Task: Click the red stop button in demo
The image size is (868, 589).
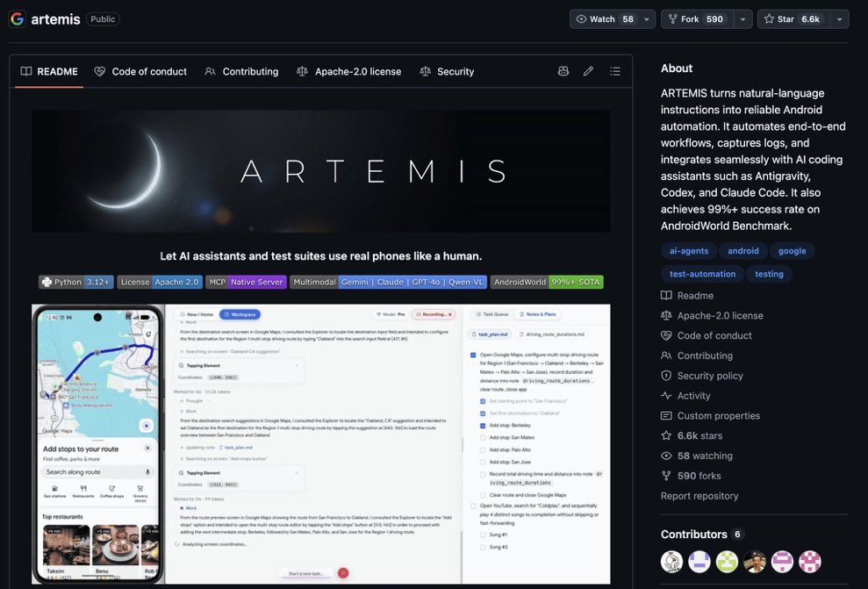Action: tap(343, 573)
